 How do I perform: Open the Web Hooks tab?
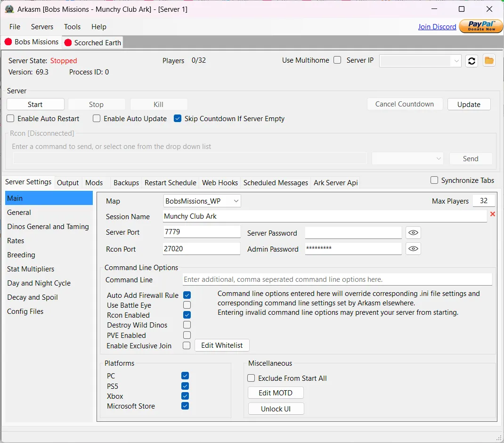pos(220,183)
